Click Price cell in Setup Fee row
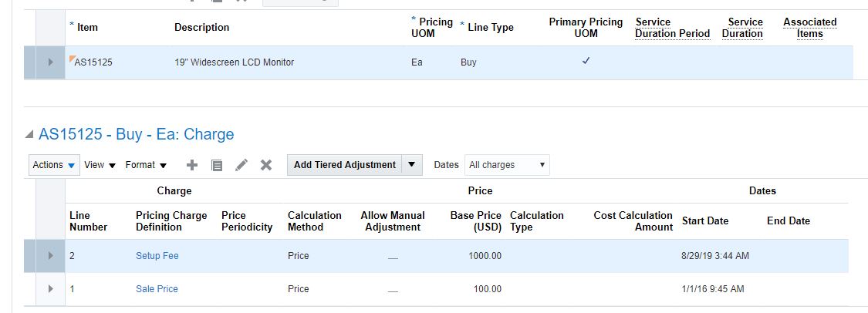This screenshot has width=868, height=313. (299, 255)
